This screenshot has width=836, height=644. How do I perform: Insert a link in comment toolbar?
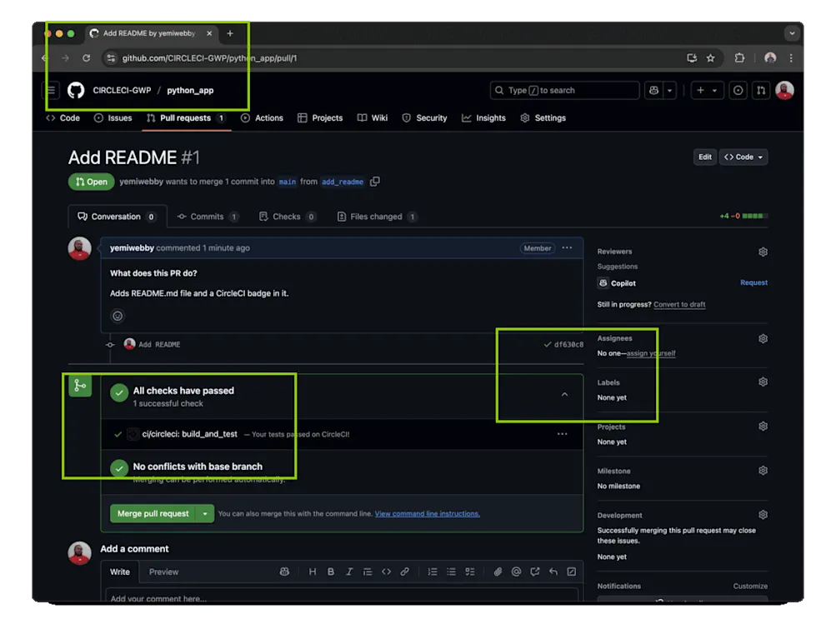(x=405, y=572)
